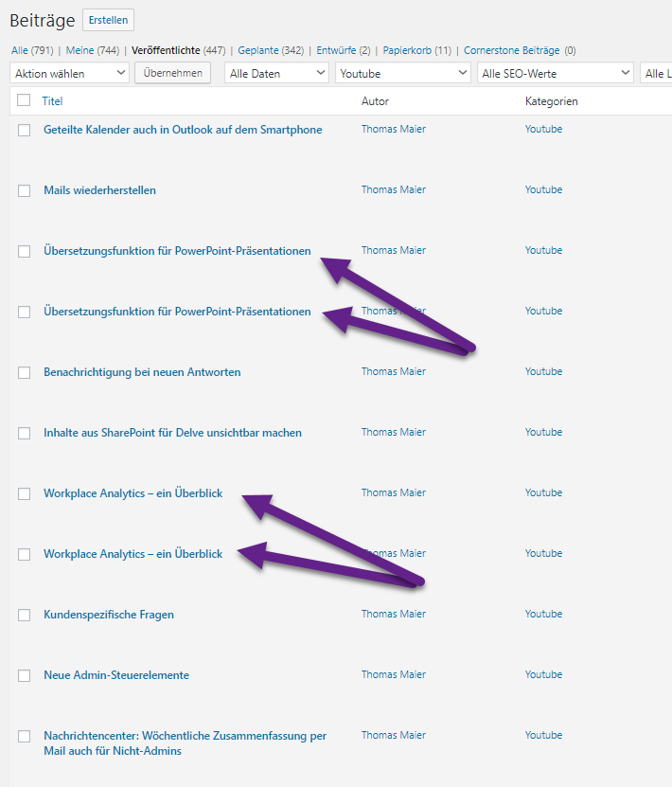Click the Übernehmen button

(x=172, y=73)
